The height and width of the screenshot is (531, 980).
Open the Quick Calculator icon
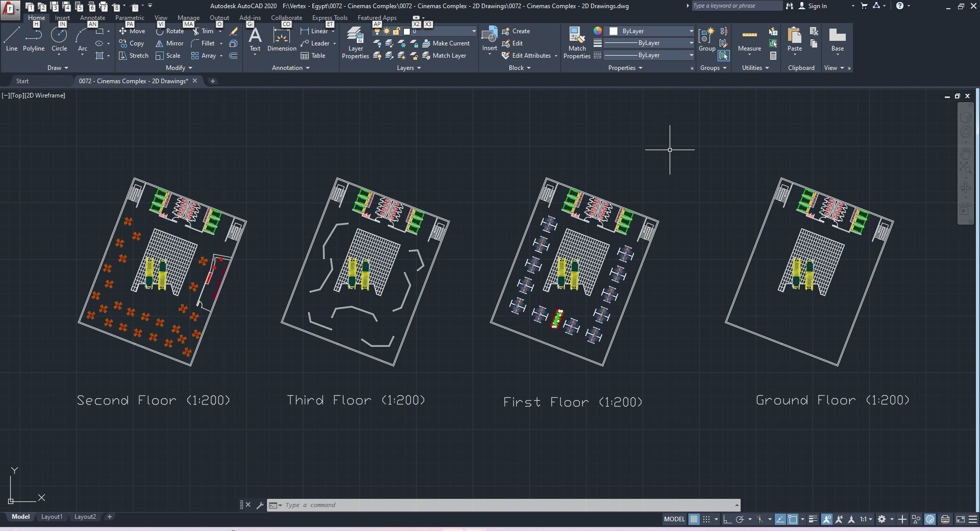[x=773, y=56]
